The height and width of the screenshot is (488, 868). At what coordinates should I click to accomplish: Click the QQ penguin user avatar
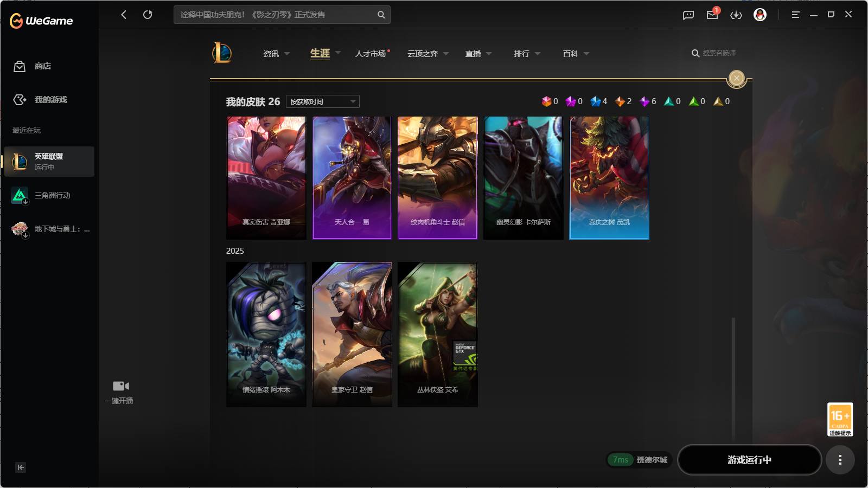click(760, 15)
